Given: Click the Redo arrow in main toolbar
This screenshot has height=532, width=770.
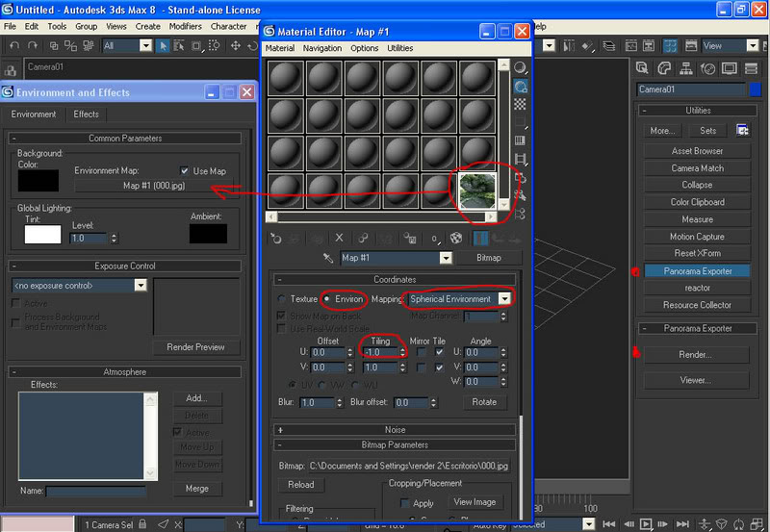Looking at the screenshot, I should click(x=33, y=45).
